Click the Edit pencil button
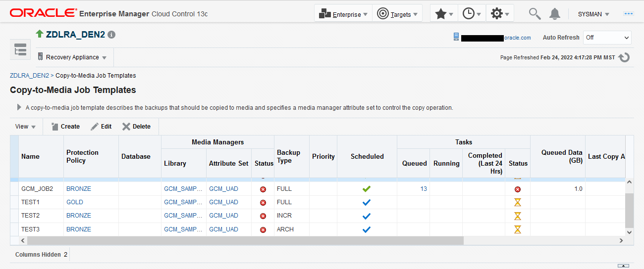The width and height of the screenshot is (644, 269). tap(101, 127)
